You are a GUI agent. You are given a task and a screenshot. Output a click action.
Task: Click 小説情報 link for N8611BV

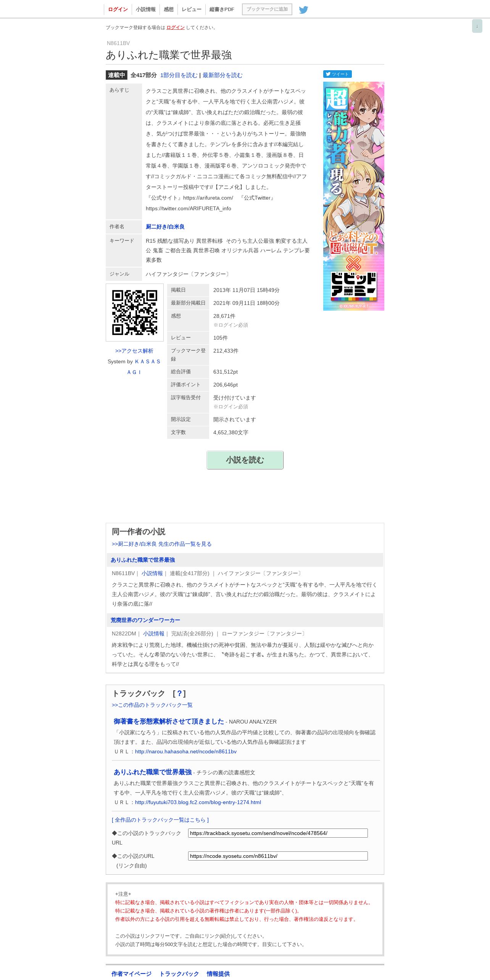[x=152, y=573]
